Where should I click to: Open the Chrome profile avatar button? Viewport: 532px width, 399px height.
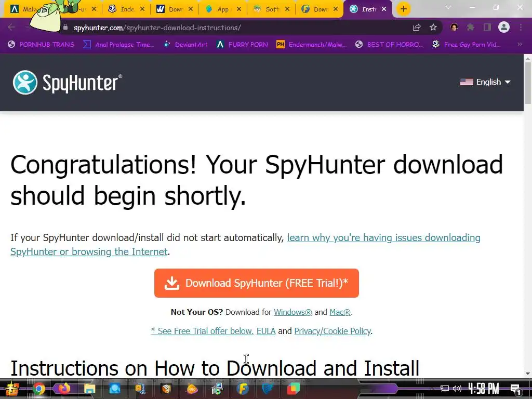pyautogui.click(x=504, y=27)
